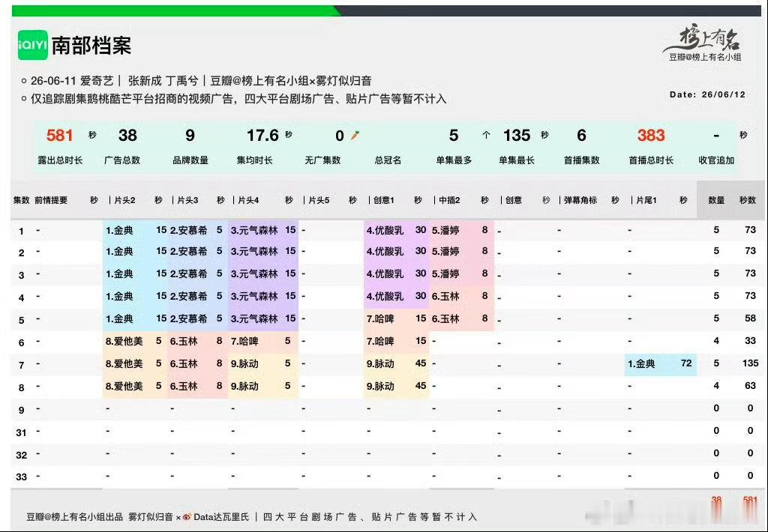Click the 片尾1 column header
Image resolution: width=768 pixels, height=532 pixels.
[646, 200]
